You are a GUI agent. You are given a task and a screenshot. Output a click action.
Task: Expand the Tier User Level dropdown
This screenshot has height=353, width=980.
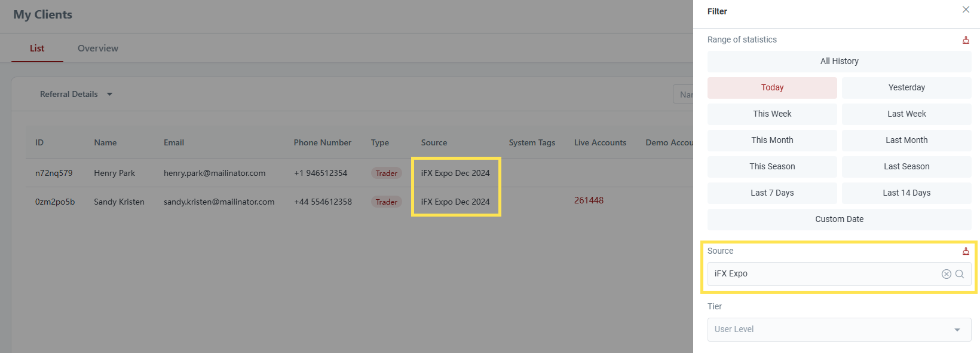coord(839,330)
